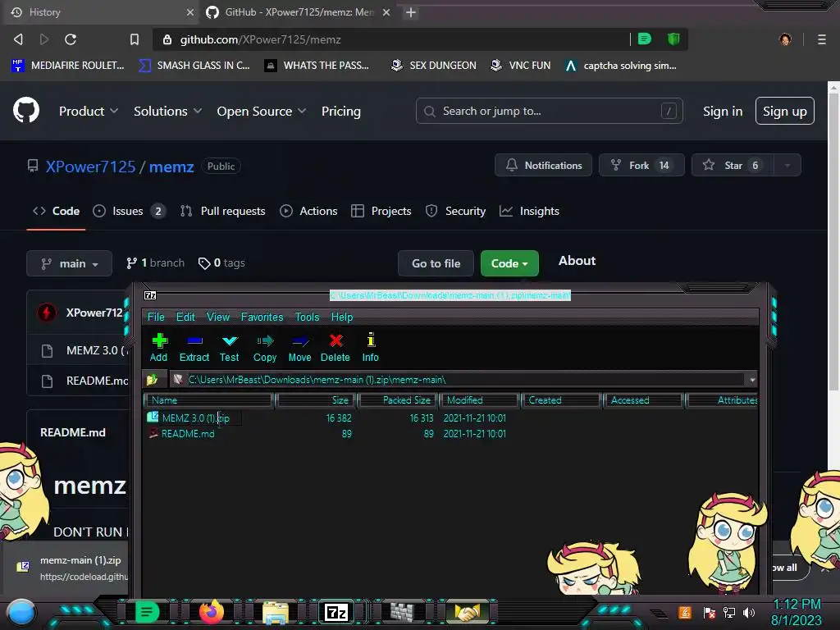Screen dimensions: 840x630
Task: Click the GitHub logo
Action: pyautogui.click(x=26, y=111)
